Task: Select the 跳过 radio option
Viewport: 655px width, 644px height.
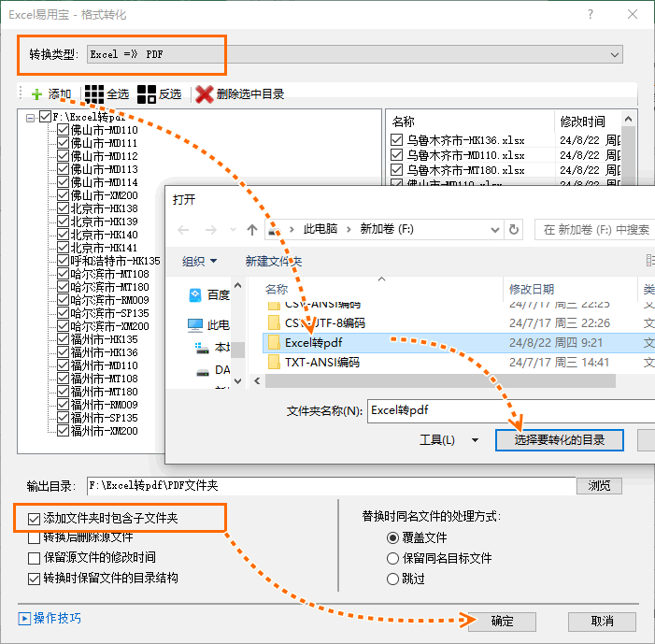Action: 392,579
